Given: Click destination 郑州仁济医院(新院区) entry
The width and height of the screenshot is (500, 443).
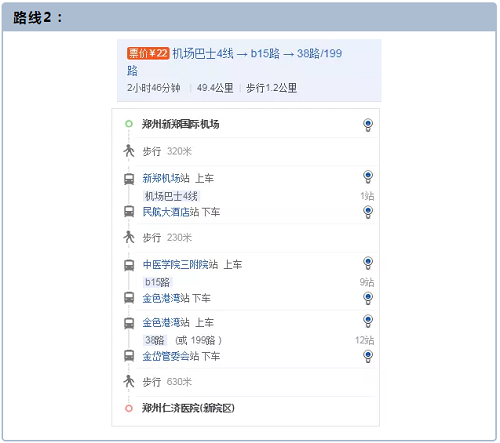Looking at the screenshot, I should 188,408.
